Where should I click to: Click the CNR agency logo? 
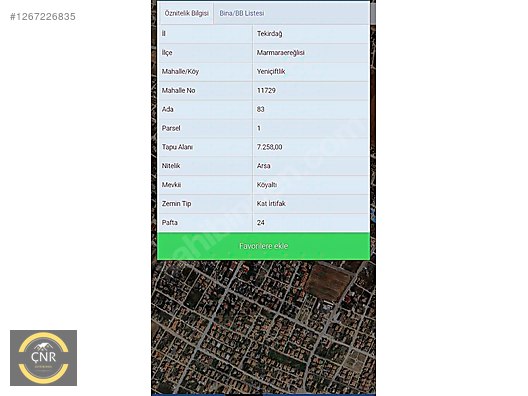click(x=43, y=358)
